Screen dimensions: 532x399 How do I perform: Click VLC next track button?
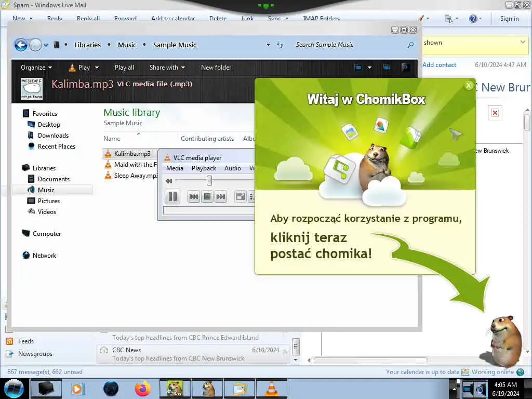pyautogui.click(x=221, y=196)
